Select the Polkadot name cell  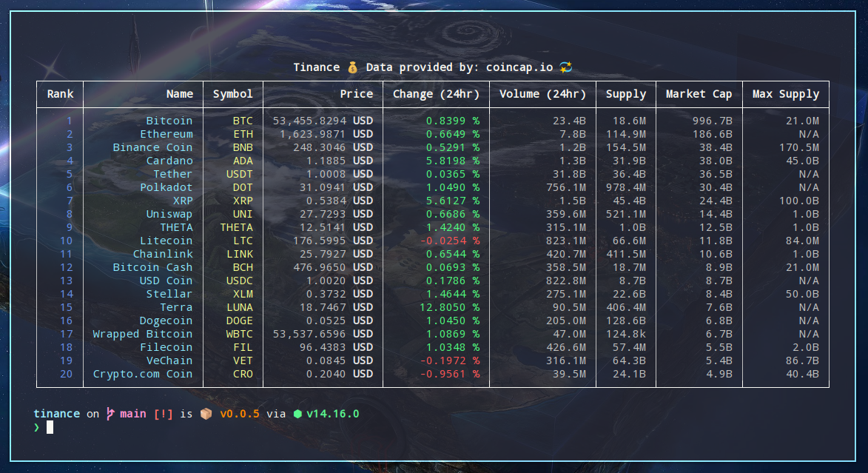coord(166,187)
